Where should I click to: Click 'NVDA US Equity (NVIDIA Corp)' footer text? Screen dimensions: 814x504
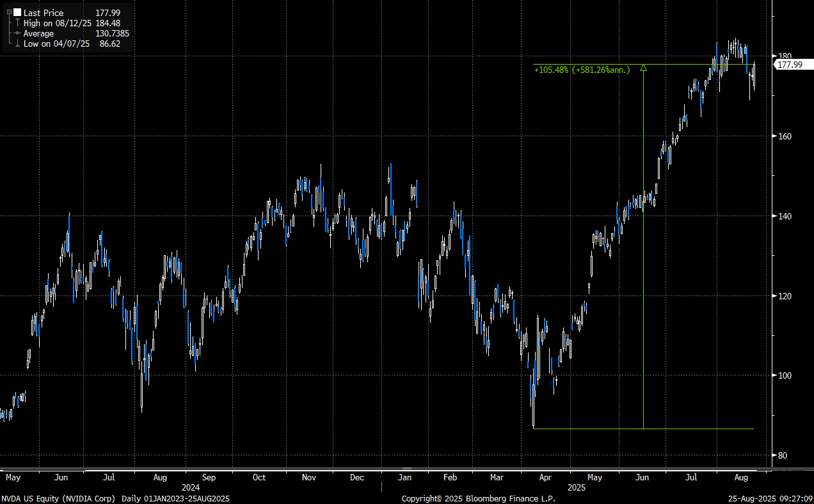58,498
